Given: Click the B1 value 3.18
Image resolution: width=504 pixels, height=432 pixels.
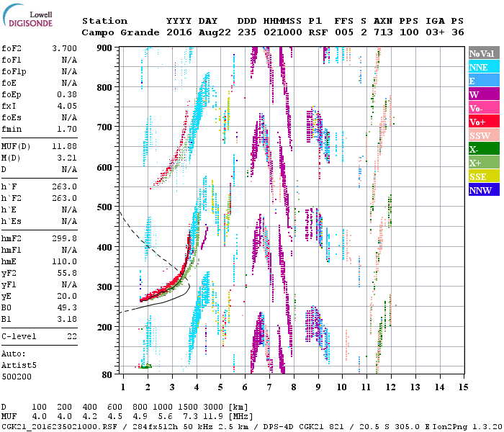Looking at the screenshot, I should [67, 319].
